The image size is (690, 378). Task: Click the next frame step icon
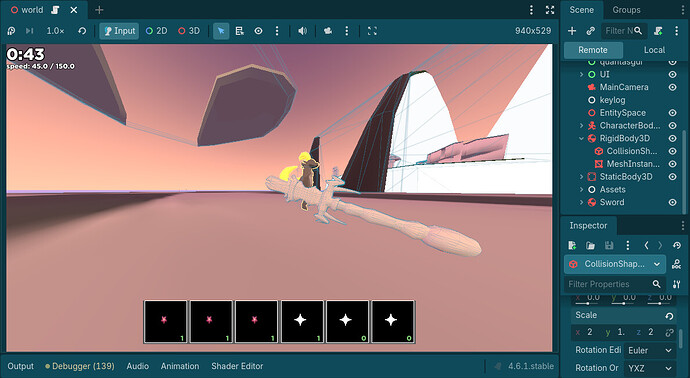[x=29, y=31]
